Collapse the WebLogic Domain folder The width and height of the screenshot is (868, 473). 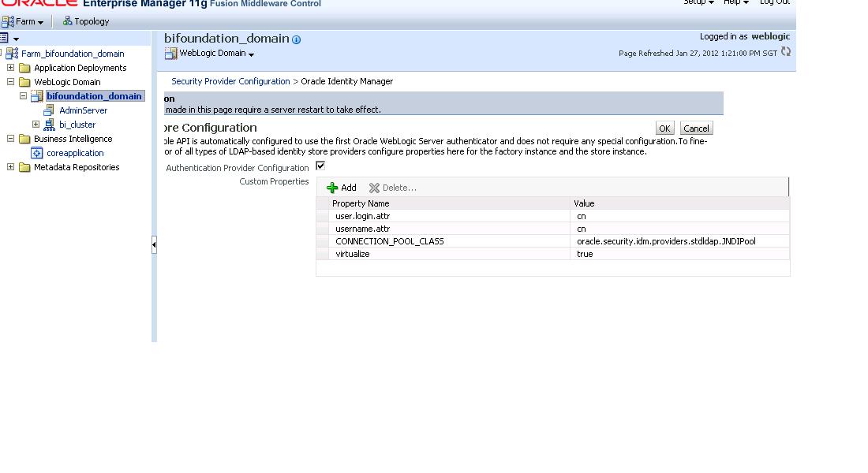10,81
